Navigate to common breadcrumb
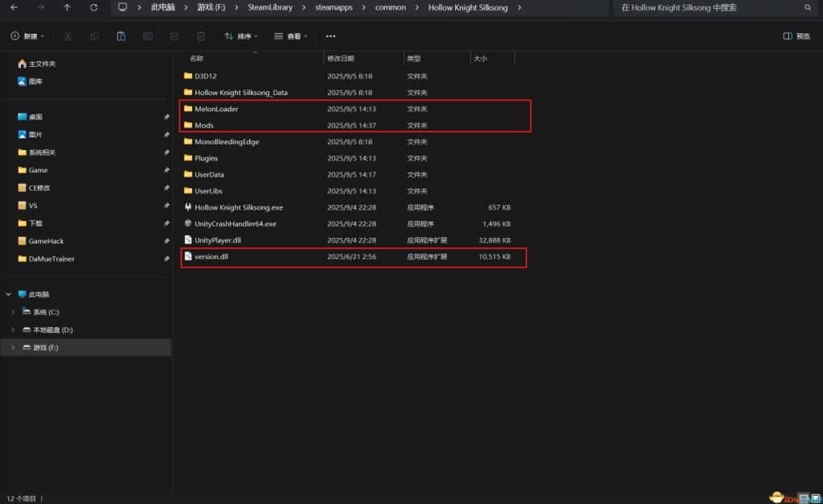 (x=391, y=7)
